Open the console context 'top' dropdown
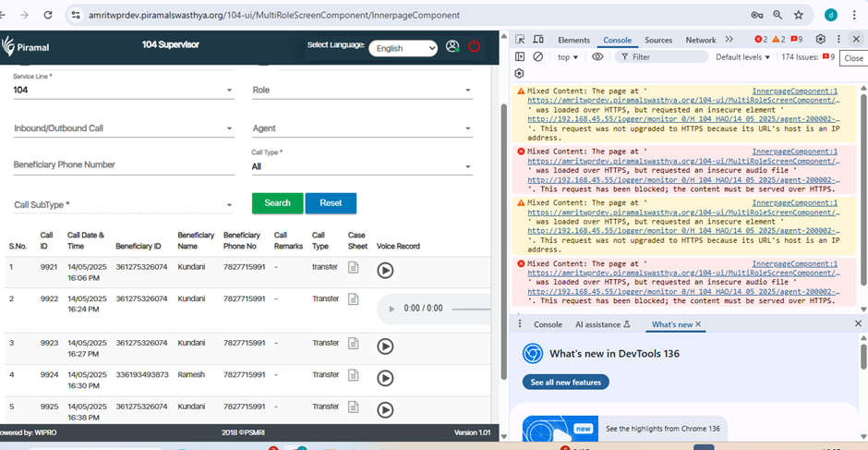This screenshot has height=450, width=868. pyautogui.click(x=568, y=57)
